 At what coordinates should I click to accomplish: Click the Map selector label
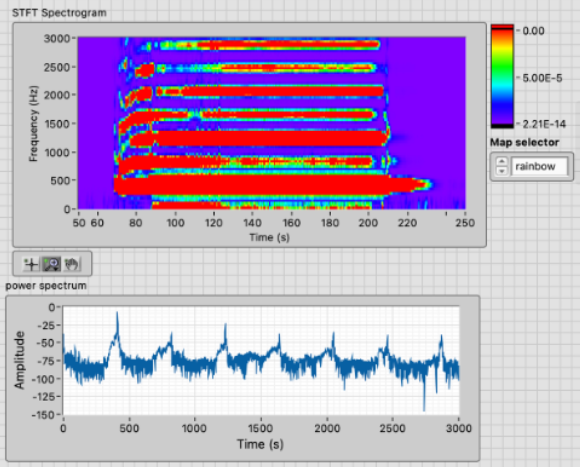(x=525, y=142)
